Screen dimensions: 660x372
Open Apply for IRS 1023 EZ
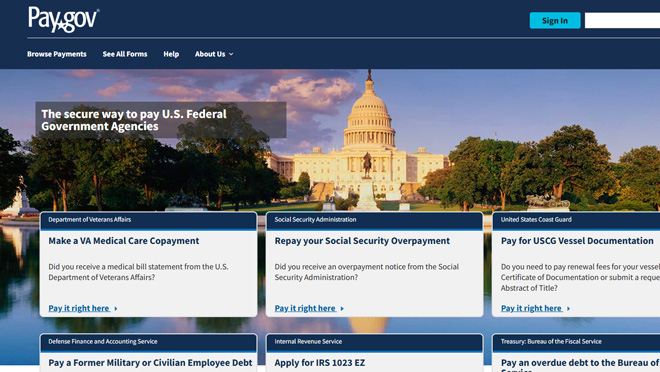(320, 363)
